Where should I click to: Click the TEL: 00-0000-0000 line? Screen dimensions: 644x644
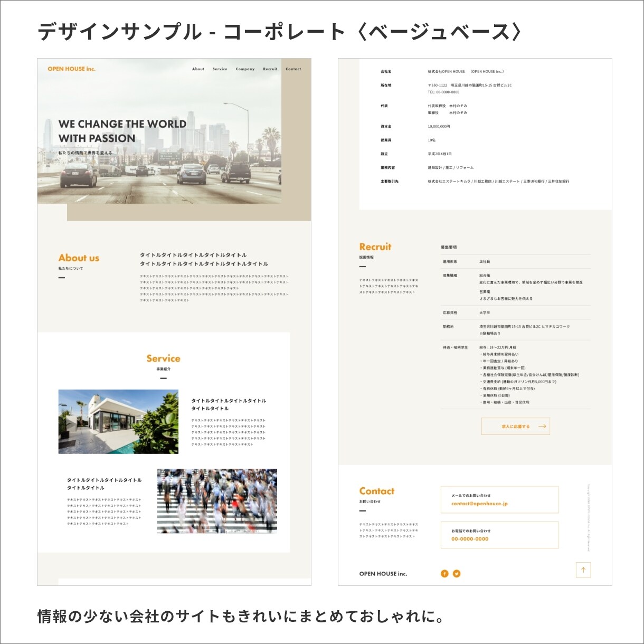coord(443,92)
